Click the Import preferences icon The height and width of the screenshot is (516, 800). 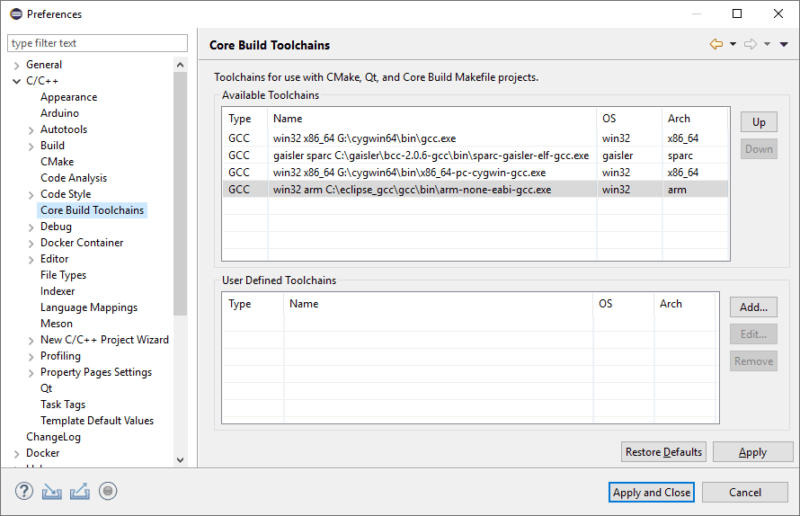(x=52, y=492)
